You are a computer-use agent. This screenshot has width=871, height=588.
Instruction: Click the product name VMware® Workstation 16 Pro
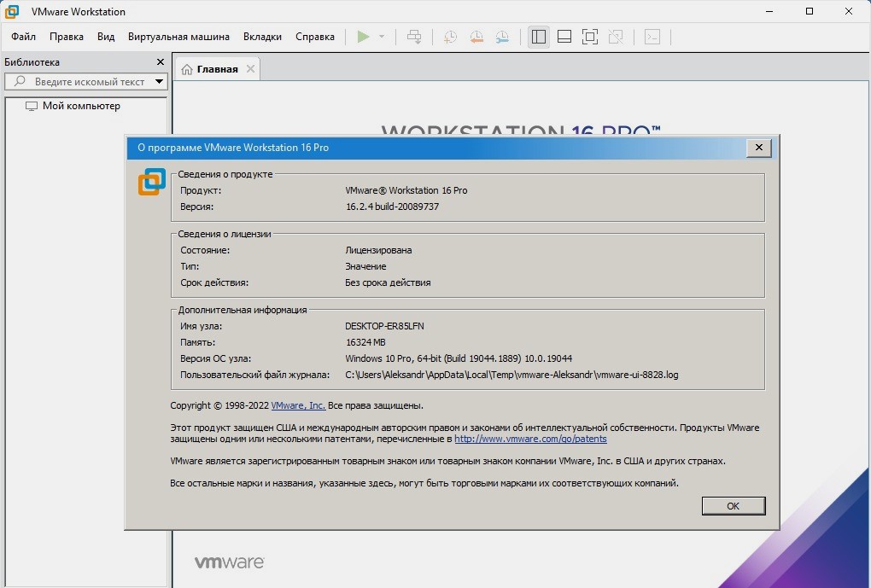click(406, 190)
